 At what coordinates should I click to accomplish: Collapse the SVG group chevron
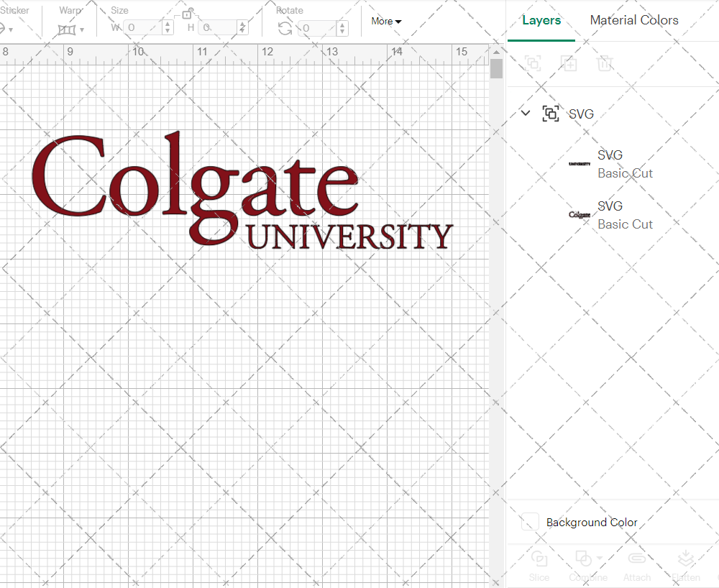526,113
